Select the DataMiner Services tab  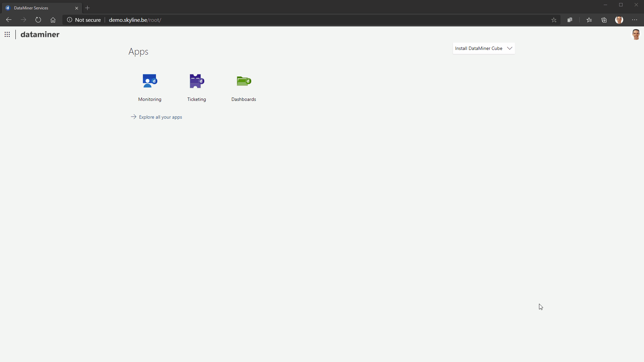41,8
